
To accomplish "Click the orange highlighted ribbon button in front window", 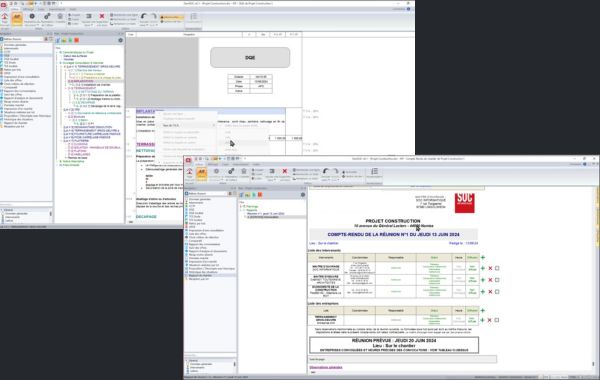I will pos(201,174).
